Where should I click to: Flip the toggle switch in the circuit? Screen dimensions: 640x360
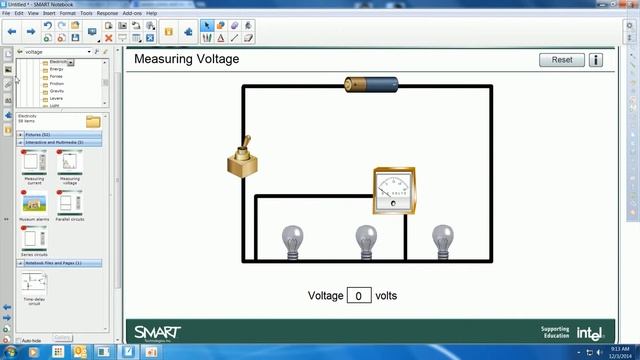242,156
